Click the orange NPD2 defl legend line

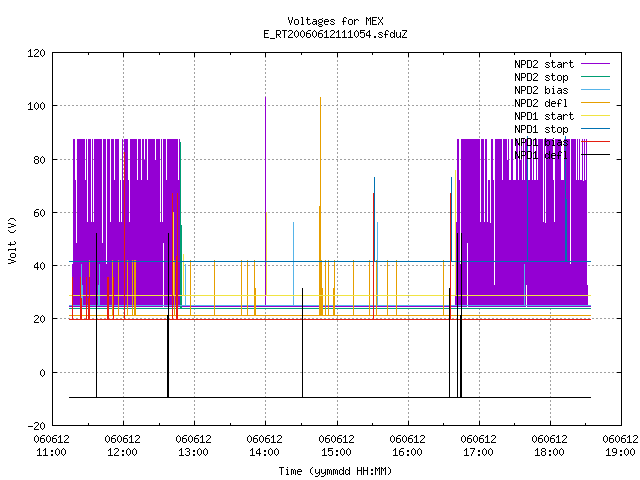[596, 103]
